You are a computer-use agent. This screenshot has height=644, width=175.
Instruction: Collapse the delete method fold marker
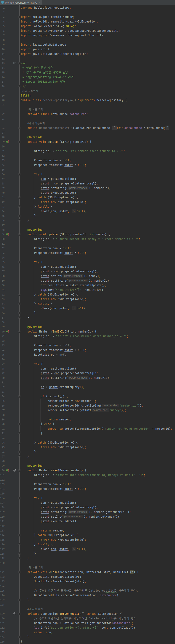(x=19, y=142)
